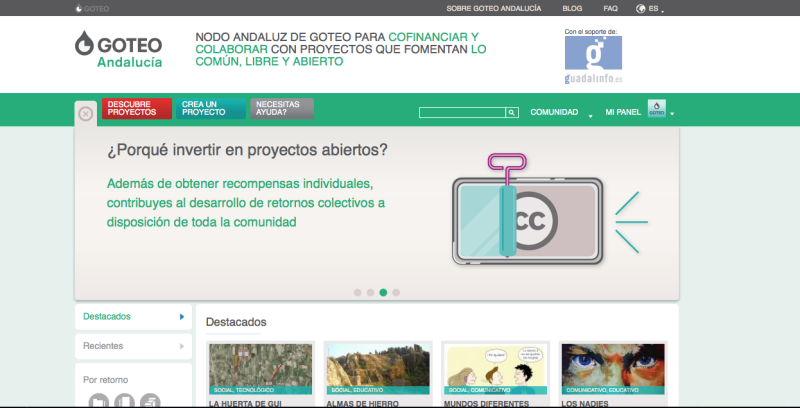The image size is (800, 408).
Task: Click the Descubre Proyectos button
Action: tap(136, 109)
